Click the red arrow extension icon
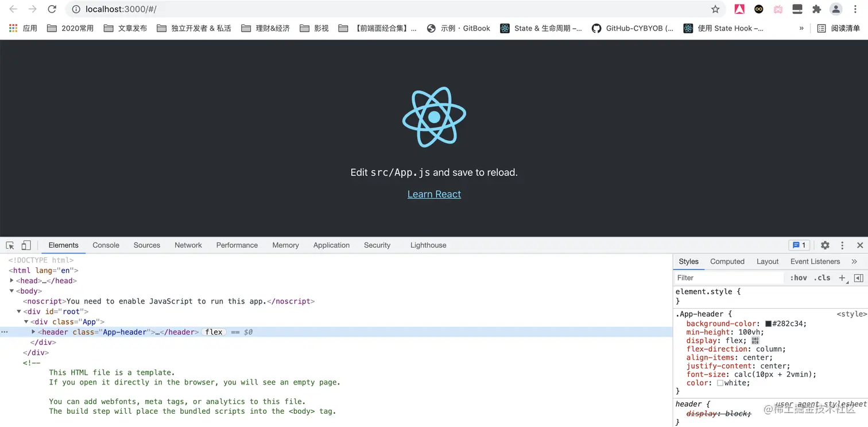 coord(739,9)
